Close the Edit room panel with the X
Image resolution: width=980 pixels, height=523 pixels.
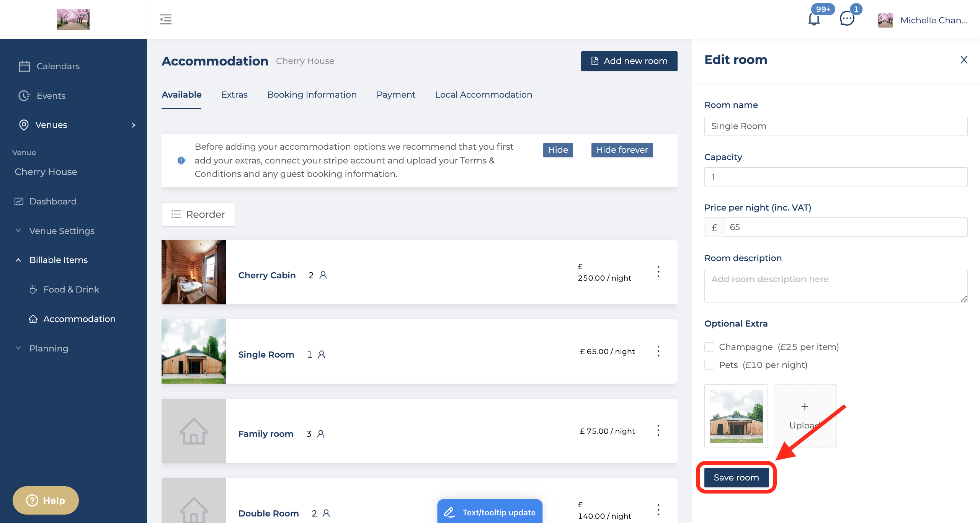tap(964, 60)
